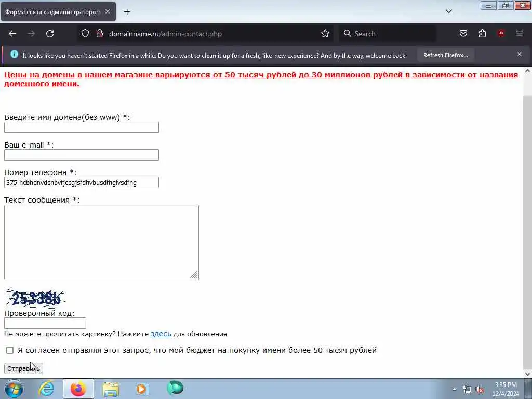The image size is (532, 399).
Task: Open Windows Media Player in taskbar
Action: click(142, 389)
